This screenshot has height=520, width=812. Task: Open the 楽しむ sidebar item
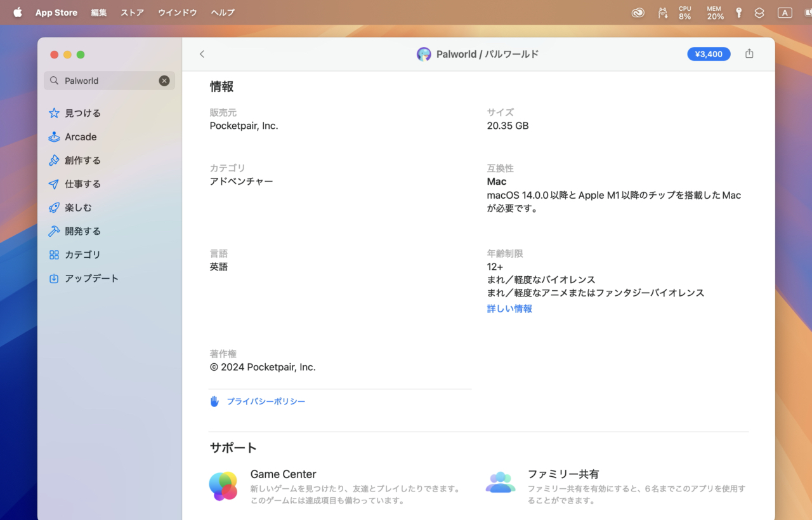pos(78,208)
